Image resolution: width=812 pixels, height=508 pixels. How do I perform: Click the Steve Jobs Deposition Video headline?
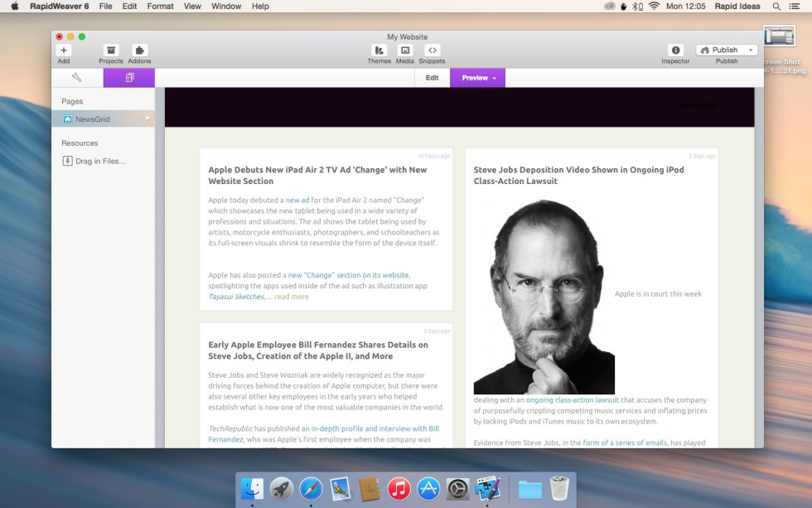tap(578, 175)
